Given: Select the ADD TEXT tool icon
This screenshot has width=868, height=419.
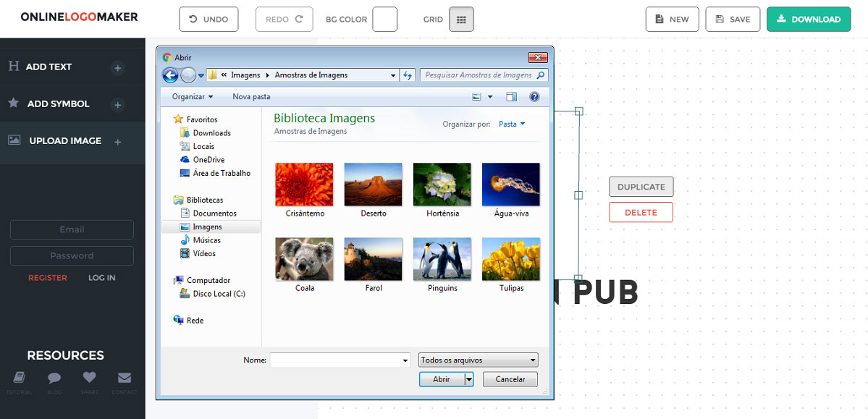Looking at the screenshot, I should pyautogui.click(x=14, y=66).
